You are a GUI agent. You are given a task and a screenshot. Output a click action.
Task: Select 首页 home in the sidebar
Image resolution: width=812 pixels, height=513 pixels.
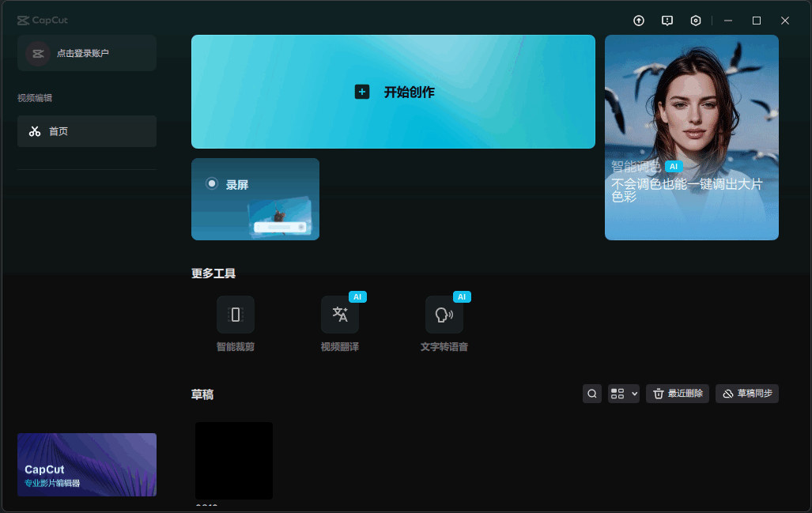87,131
